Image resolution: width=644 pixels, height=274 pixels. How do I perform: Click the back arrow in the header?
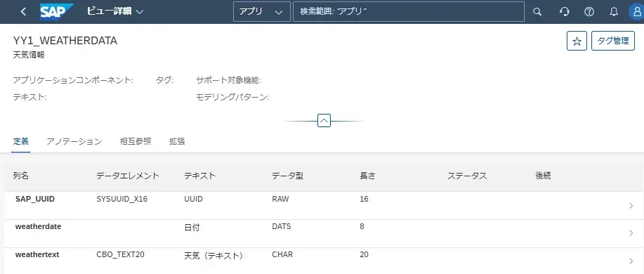[23, 11]
